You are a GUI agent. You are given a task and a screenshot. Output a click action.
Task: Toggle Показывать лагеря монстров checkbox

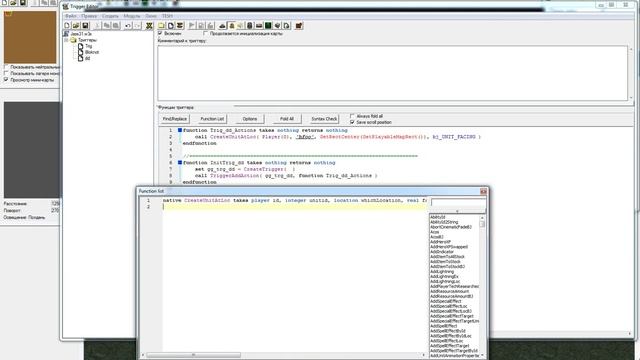[6, 73]
